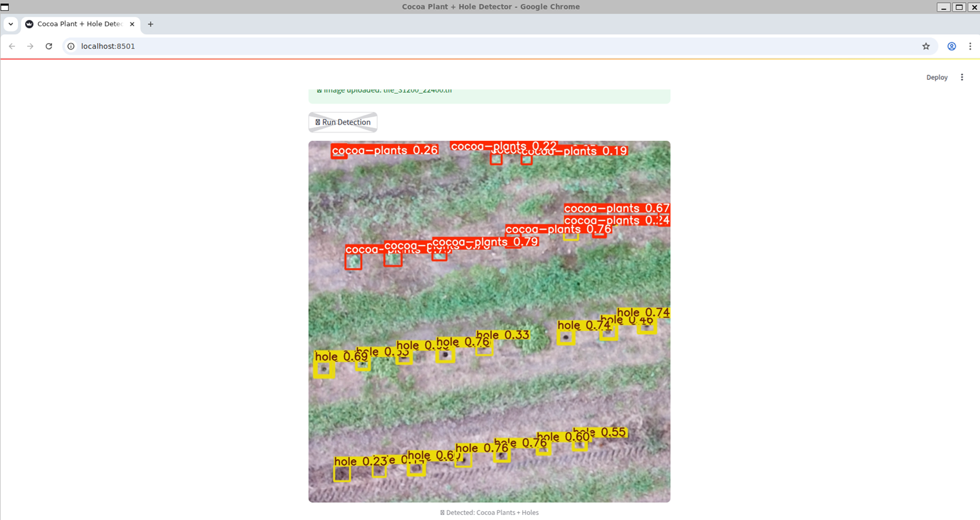980x520 pixels.
Task: Close the Cocoa Plant + Hole Detector tab
Action: point(132,24)
